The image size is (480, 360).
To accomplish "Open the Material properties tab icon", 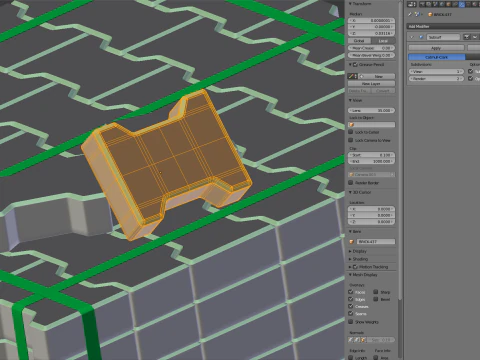I will (474, 4).
